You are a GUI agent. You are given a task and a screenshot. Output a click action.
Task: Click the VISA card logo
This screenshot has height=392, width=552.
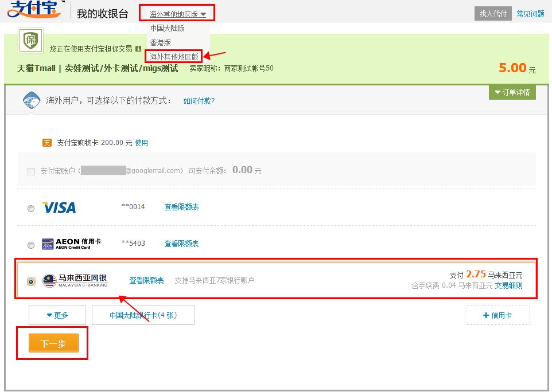tap(59, 207)
